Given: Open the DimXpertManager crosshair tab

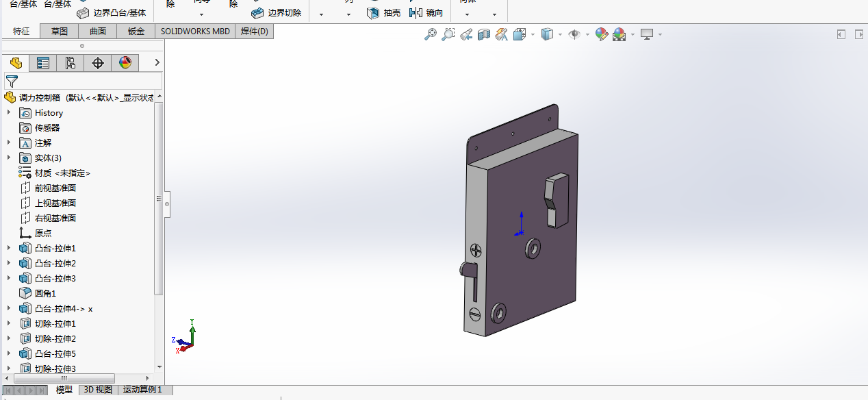Looking at the screenshot, I should tap(98, 63).
